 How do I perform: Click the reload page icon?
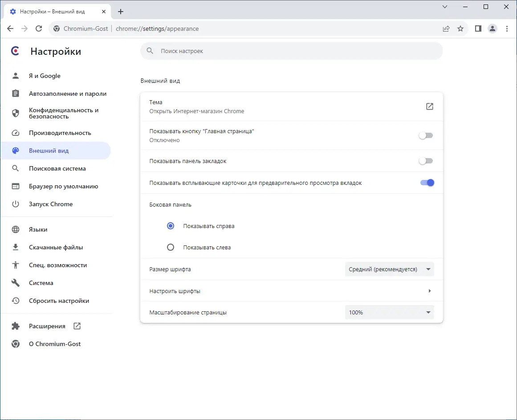click(x=39, y=29)
